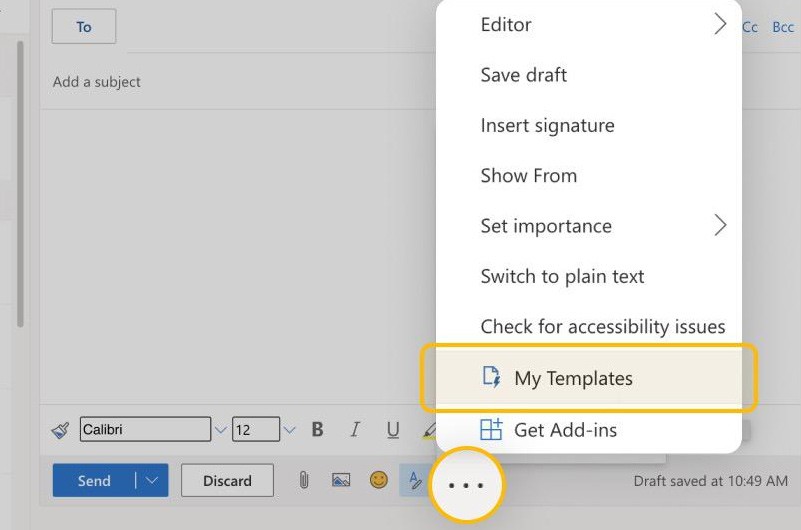Choose Switch to plain text
Screen dimensions: 801x530
coord(562,276)
